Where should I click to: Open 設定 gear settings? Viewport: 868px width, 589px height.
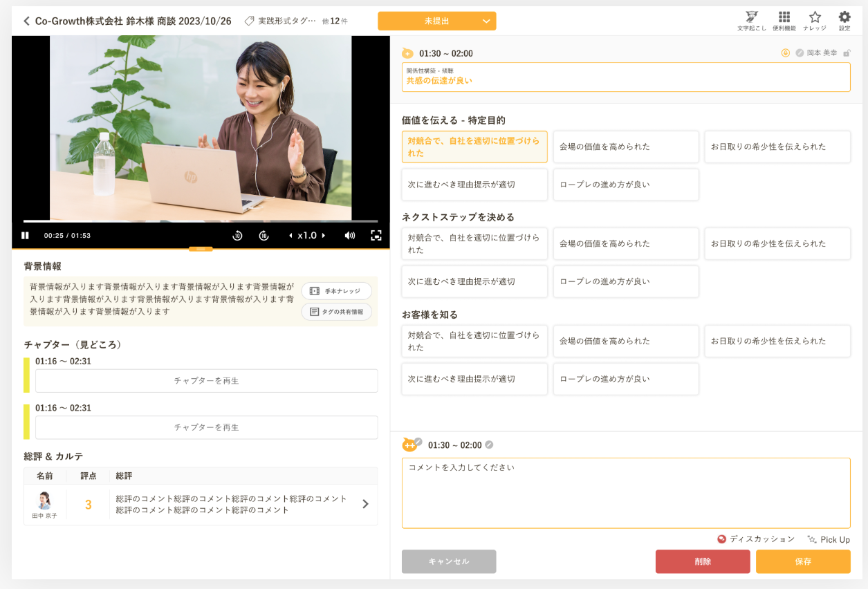(x=844, y=20)
